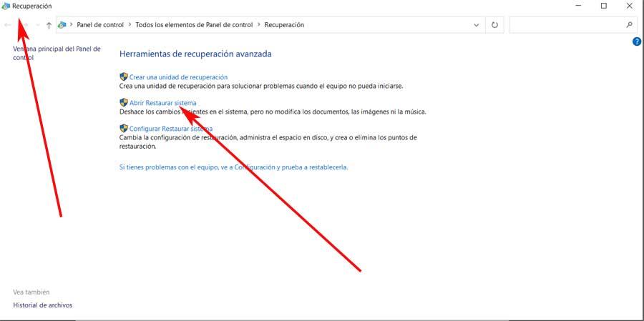Click the search magnifier icon
The image size is (644, 321).
pyautogui.click(x=629, y=25)
